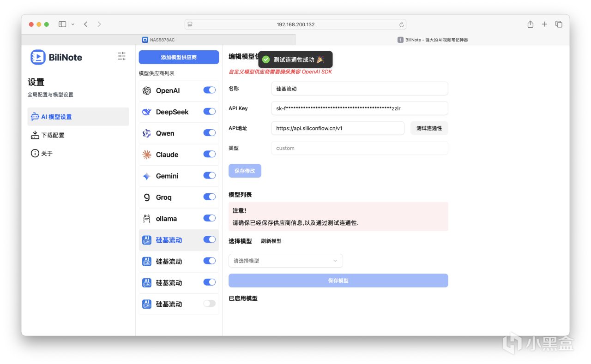The image size is (591, 364).
Task: Click the 测试连通性 button
Action: click(429, 128)
